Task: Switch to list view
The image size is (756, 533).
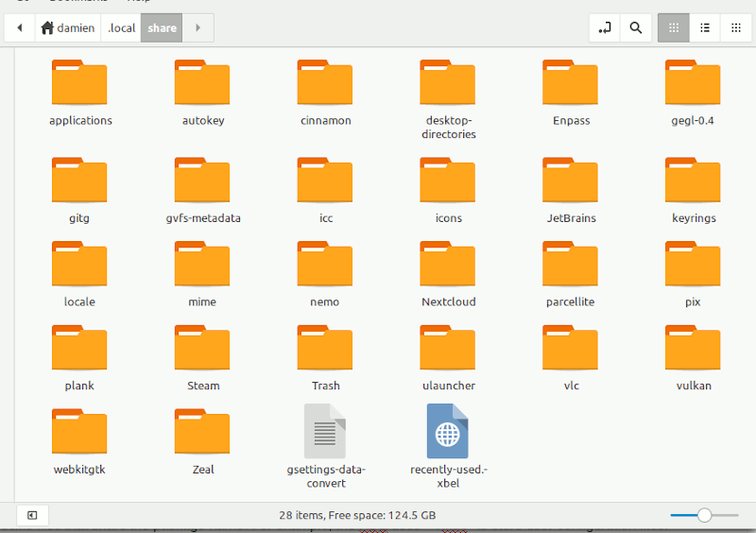Action: pos(705,28)
